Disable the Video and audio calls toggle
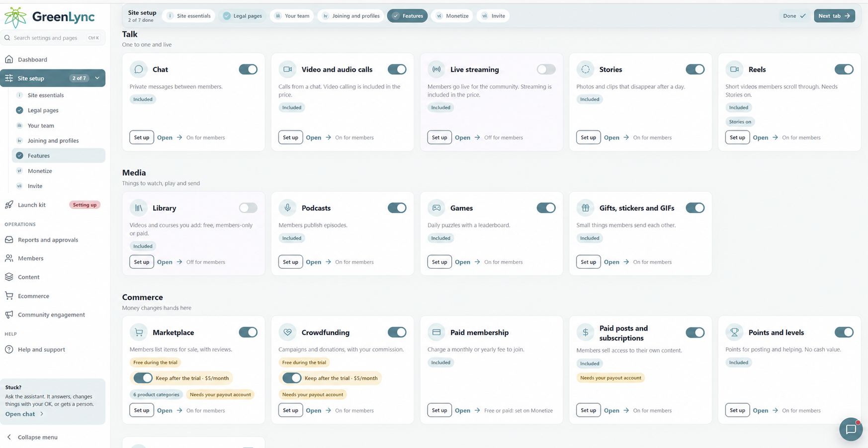The width and height of the screenshot is (868, 448). (x=397, y=70)
